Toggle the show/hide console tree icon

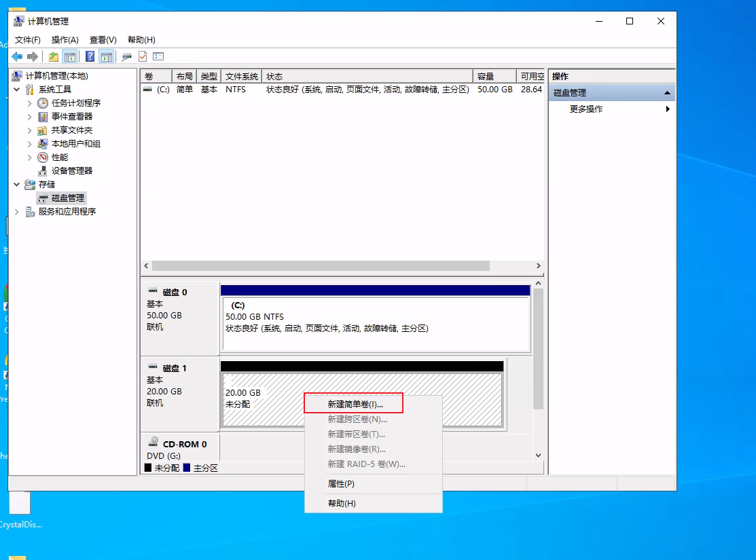70,57
